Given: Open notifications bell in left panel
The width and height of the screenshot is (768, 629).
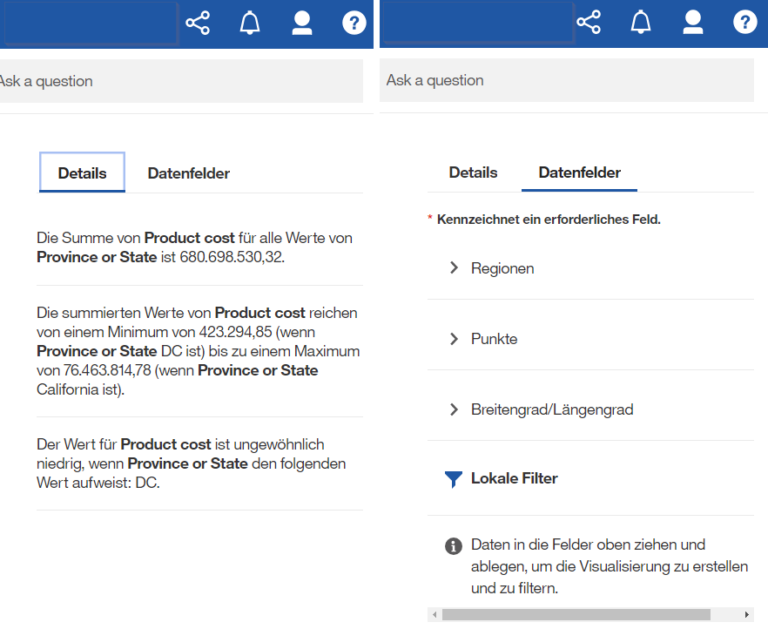Looking at the screenshot, I should [250, 23].
